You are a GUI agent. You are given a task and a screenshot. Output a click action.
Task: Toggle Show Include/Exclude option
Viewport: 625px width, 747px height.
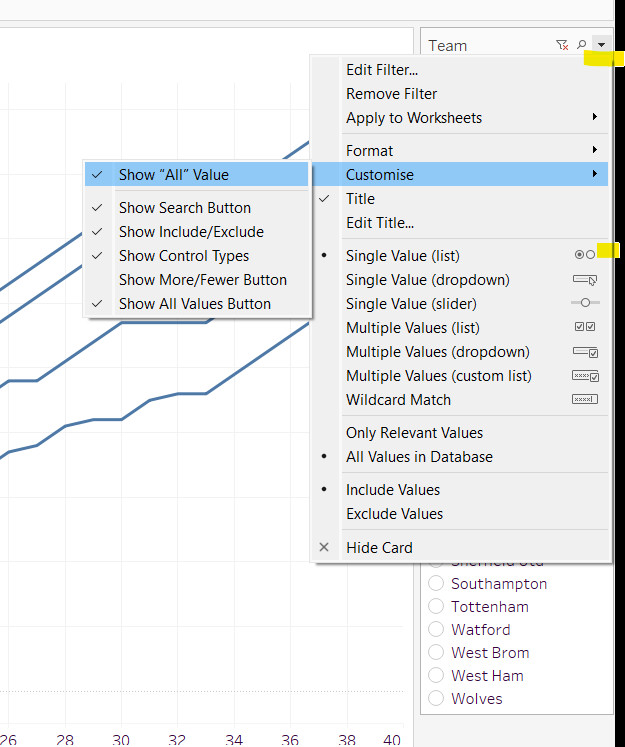(197, 232)
